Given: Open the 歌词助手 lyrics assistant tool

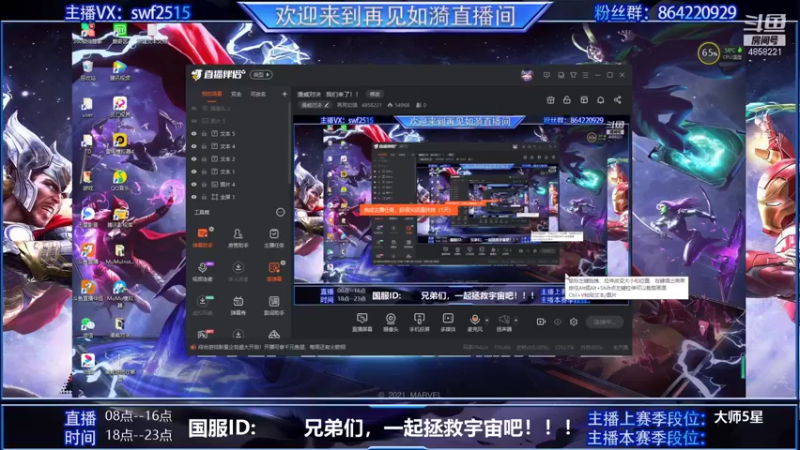Looking at the screenshot, I should tap(274, 305).
